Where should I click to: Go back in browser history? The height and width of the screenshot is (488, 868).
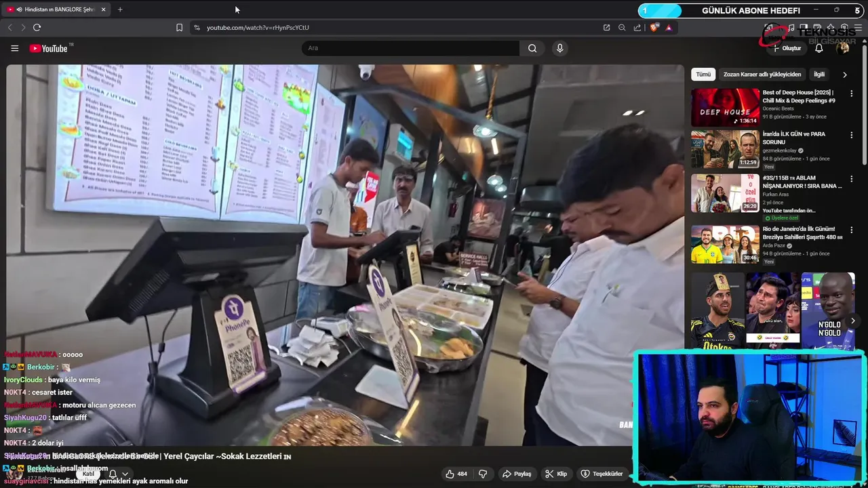point(9,27)
